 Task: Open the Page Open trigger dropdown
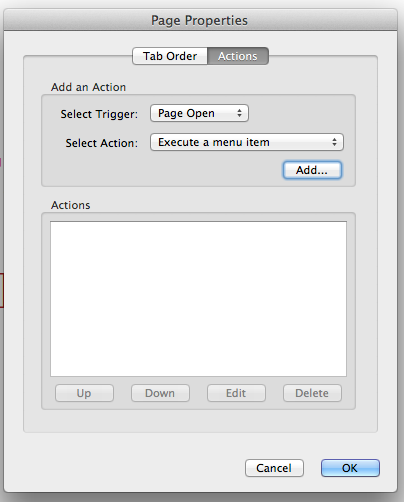[199, 113]
